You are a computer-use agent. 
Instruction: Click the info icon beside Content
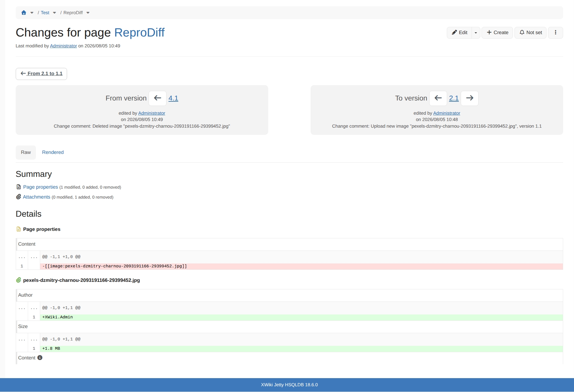pyautogui.click(x=40, y=358)
